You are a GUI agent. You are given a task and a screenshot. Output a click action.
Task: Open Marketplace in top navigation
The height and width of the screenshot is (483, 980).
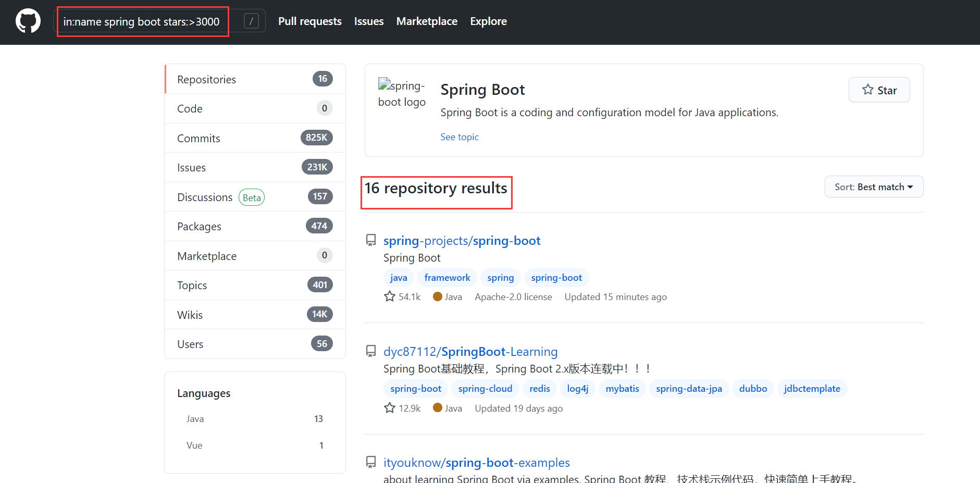point(427,21)
